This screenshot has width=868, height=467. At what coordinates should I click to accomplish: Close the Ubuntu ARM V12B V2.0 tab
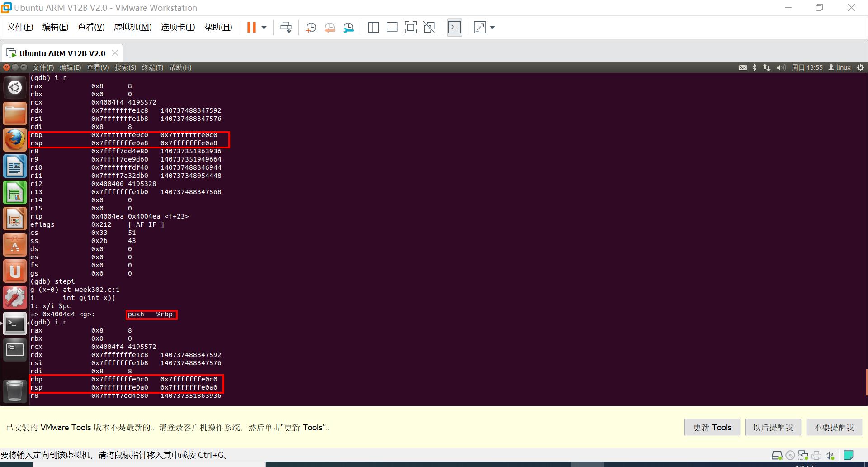tap(115, 53)
